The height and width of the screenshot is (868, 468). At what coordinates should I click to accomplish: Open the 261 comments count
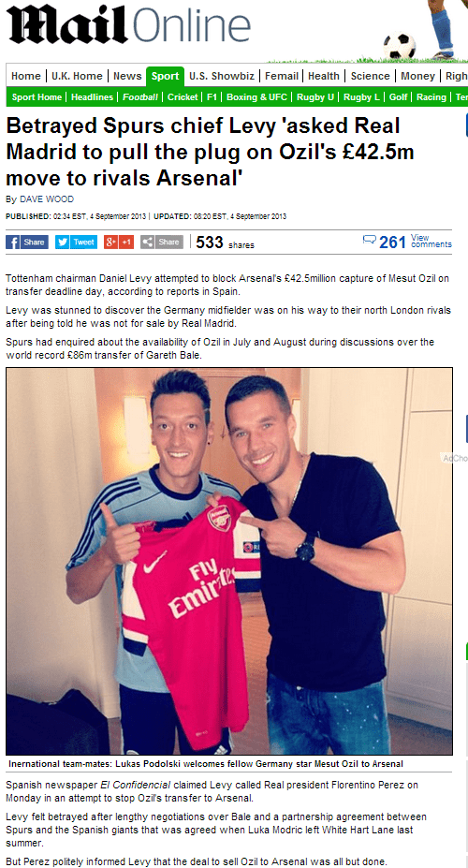pos(393,242)
